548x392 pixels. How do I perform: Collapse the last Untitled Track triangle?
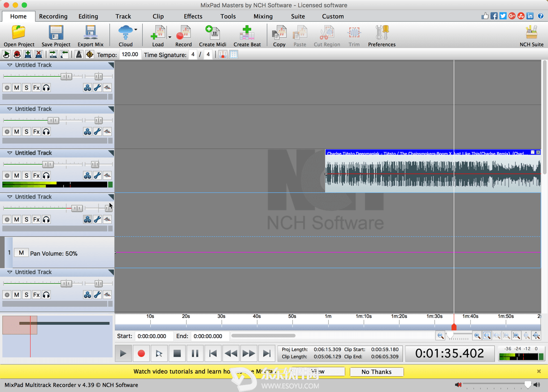click(9, 272)
